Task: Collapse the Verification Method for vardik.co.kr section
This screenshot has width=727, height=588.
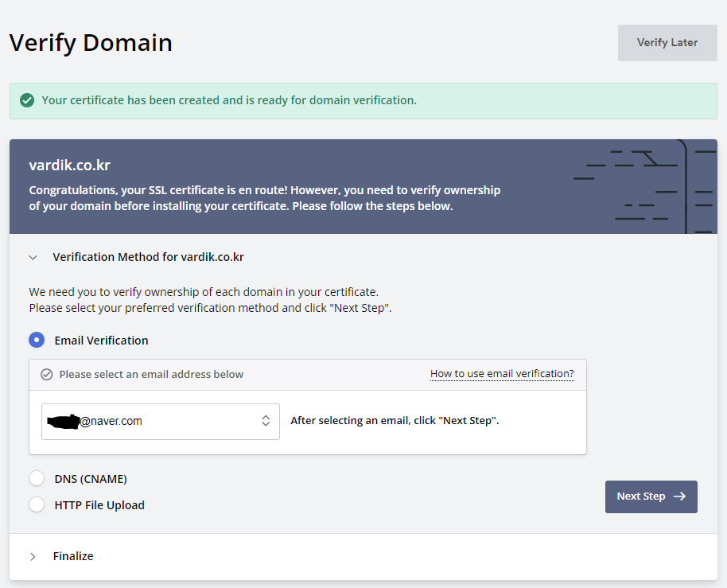Action: coord(33,257)
